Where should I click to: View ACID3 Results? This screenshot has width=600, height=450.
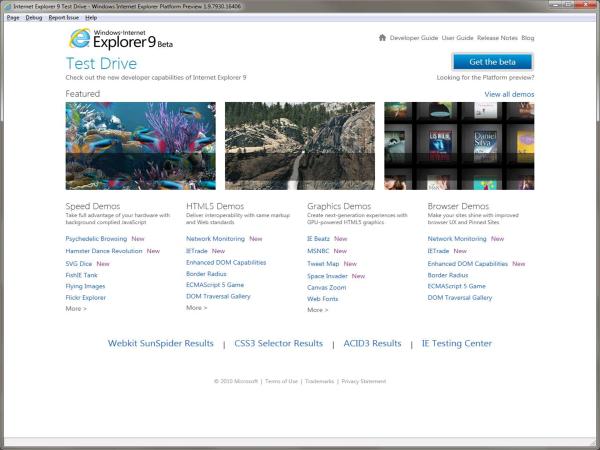(372, 343)
